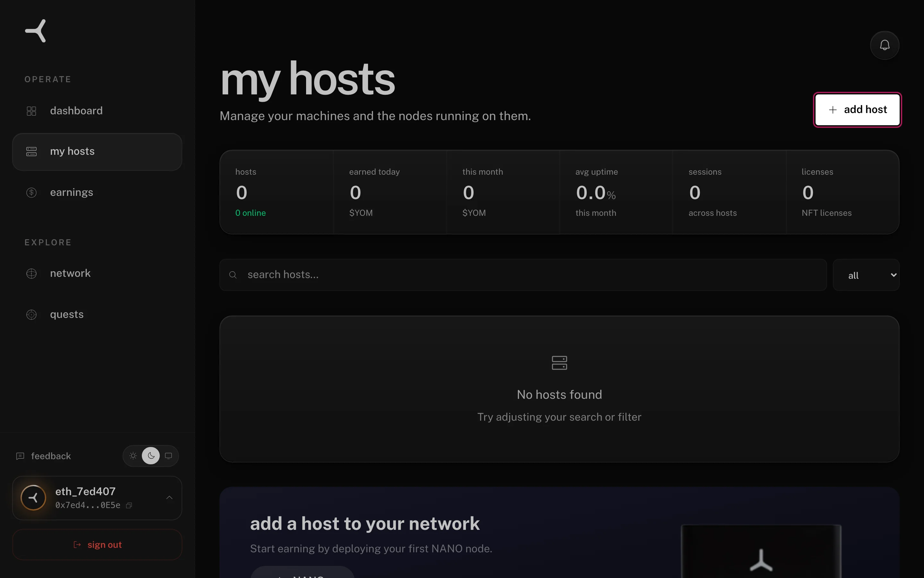Expand the eth_7ed407 account menu chevron

coord(169,498)
